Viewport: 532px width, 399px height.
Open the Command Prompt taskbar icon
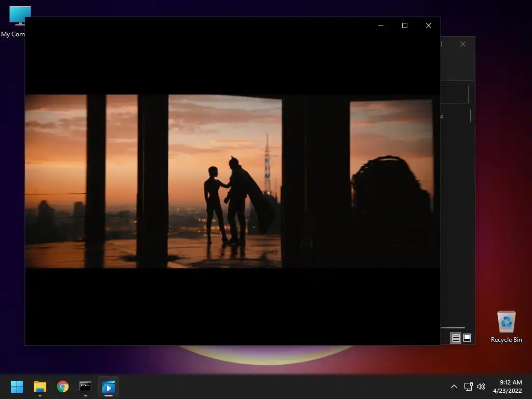[x=85, y=387]
